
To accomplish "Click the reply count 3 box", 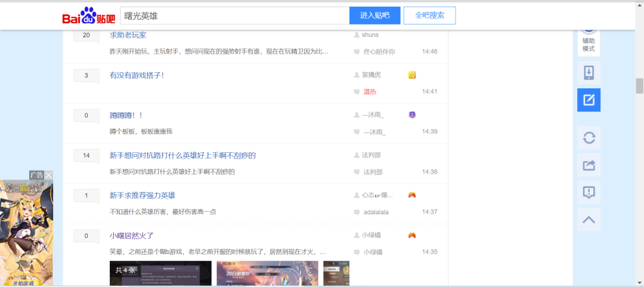I will point(86,76).
